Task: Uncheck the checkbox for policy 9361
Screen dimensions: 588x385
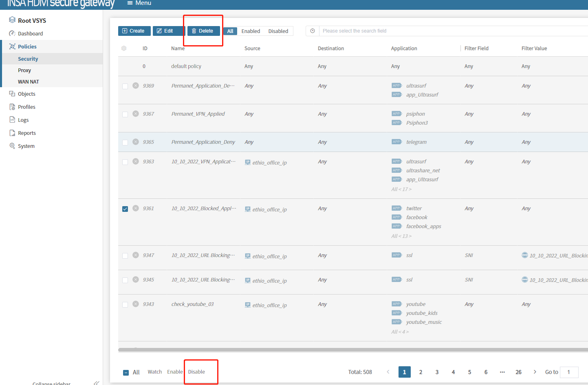Action: click(125, 209)
